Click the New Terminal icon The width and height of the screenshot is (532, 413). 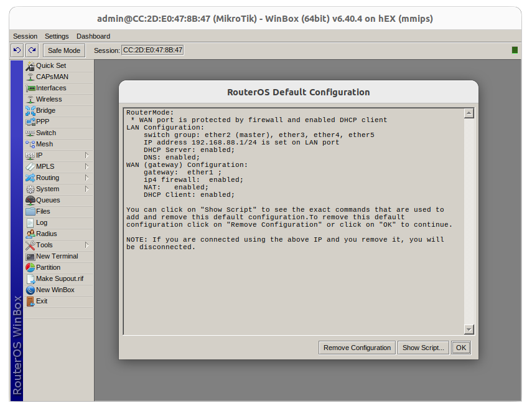pos(30,257)
